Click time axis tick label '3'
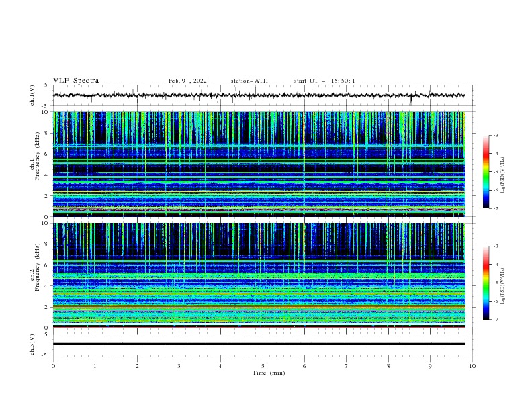Screen dimensions: 532x411 179,366
